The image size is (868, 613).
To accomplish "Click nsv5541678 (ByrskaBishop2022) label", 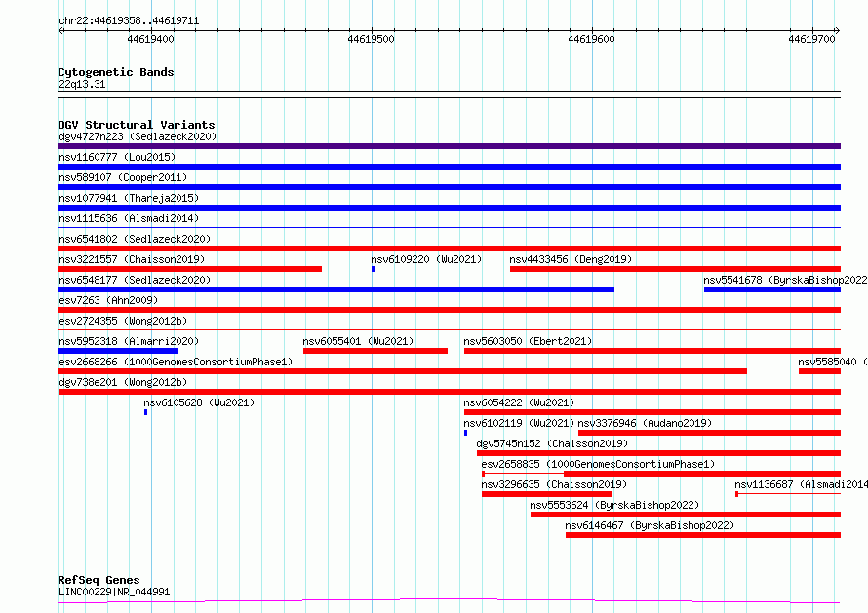I will coord(785,280).
